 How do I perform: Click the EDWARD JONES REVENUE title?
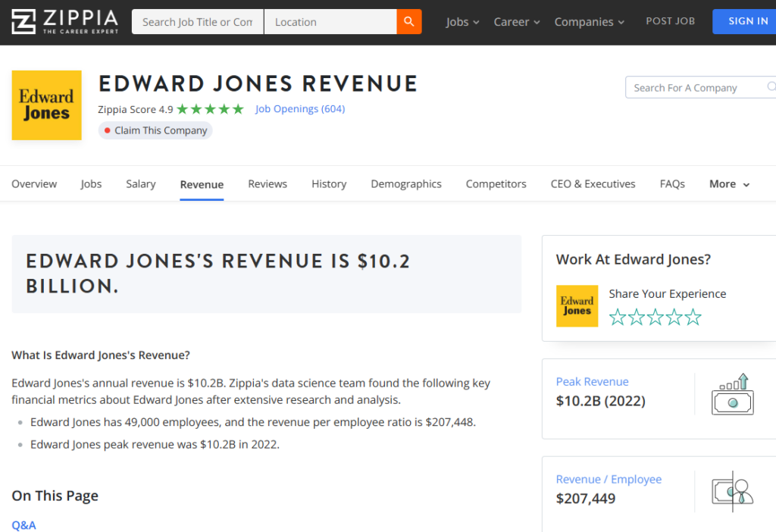point(258,83)
